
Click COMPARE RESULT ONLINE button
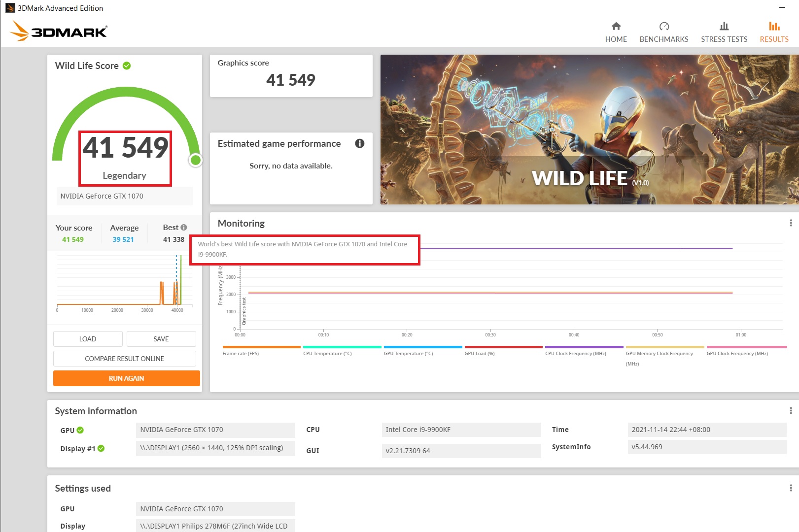point(125,359)
